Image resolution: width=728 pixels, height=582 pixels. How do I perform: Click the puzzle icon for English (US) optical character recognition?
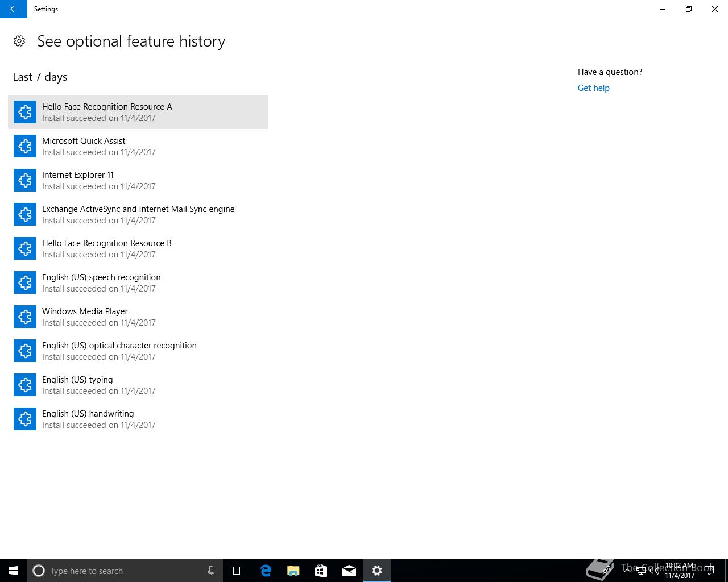(x=25, y=351)
